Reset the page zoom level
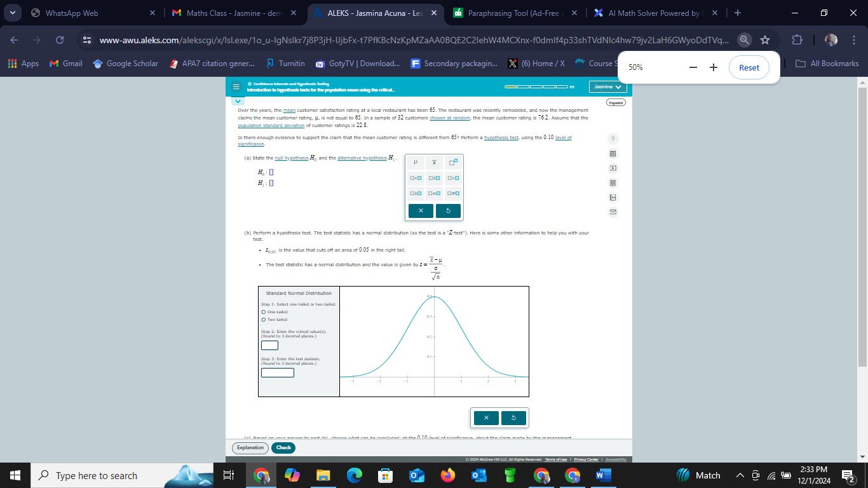 pyautogui.click(x=749, y=67)
